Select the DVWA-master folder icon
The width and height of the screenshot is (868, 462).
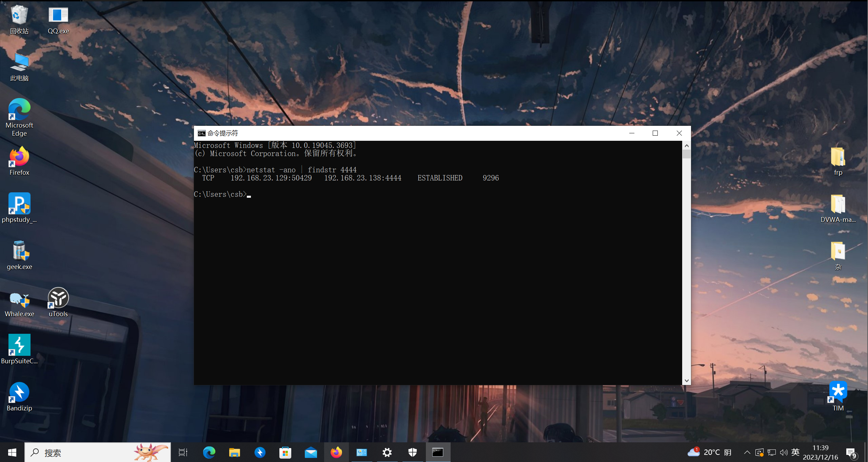coord(838,208)
